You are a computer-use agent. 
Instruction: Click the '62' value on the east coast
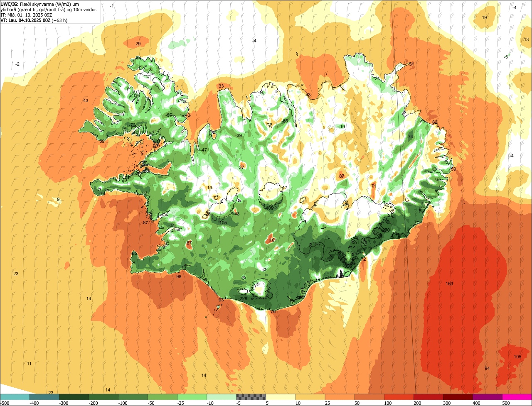435,122
